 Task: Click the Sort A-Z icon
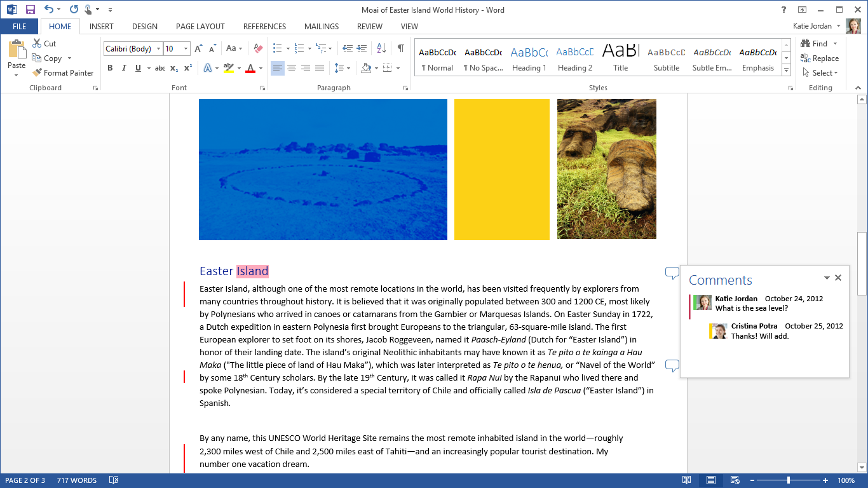[381, 48]
